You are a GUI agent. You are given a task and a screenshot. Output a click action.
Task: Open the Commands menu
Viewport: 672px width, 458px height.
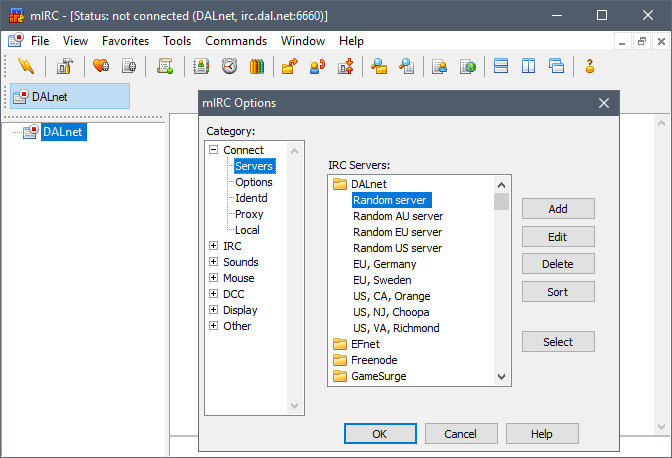coord(236,41)
